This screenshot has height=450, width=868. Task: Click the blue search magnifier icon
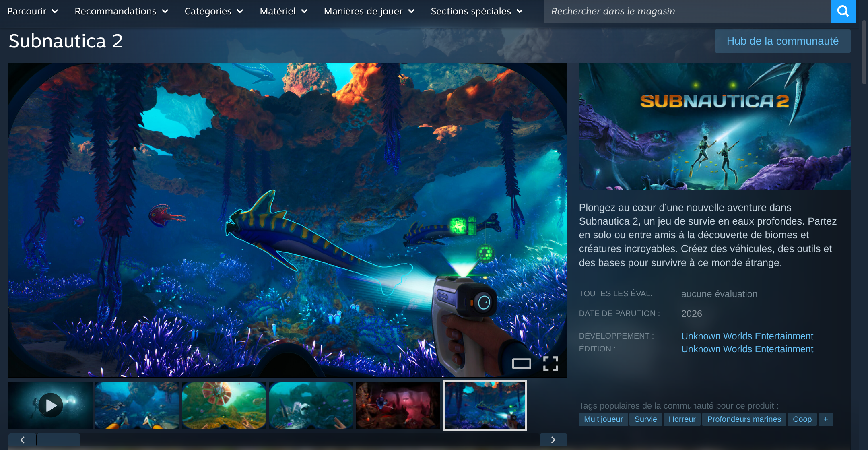pos(843,11)
